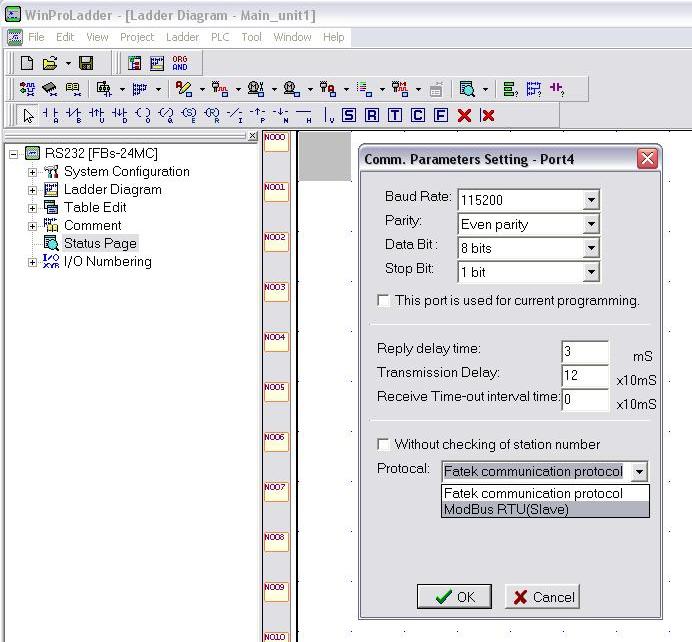Open the Data Bit dropdown
Screen dimensions: 692x642
pyautogui.click(x=591, y=248)
